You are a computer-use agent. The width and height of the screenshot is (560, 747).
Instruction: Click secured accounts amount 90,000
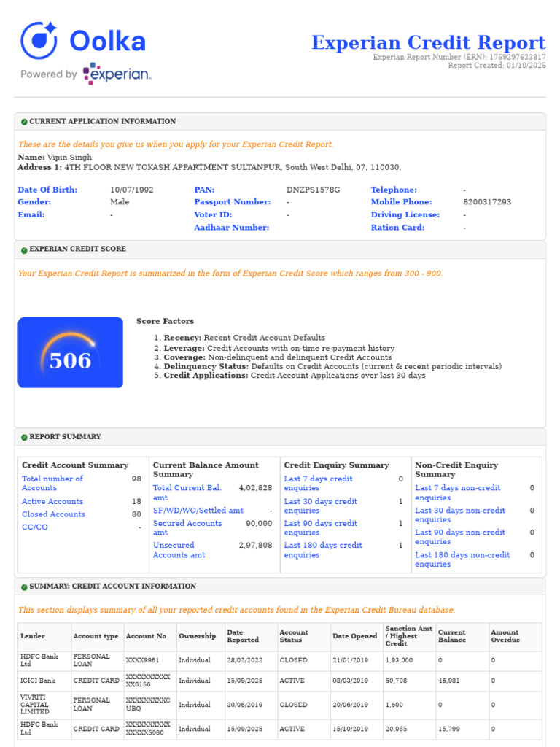(259, 523)
